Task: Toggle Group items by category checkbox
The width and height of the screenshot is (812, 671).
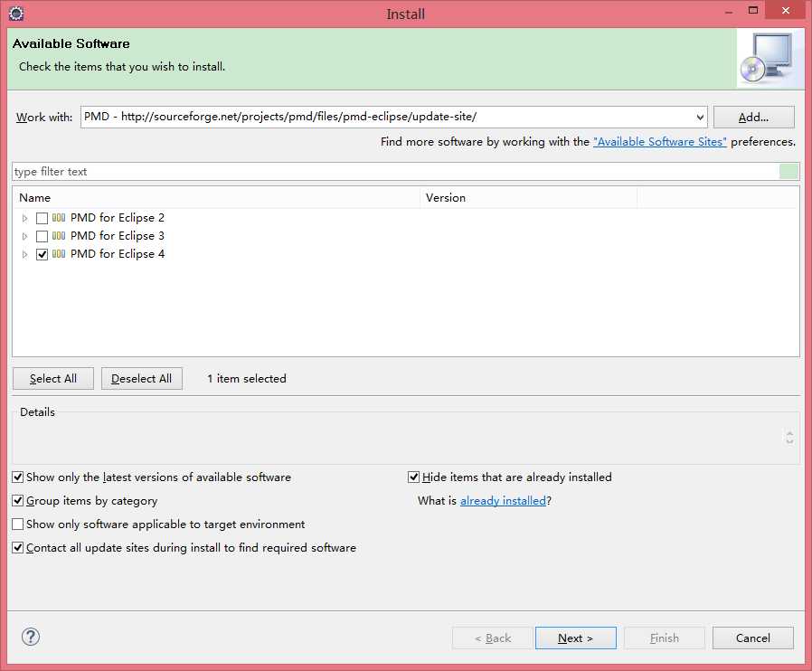Action: pos(17,501)
